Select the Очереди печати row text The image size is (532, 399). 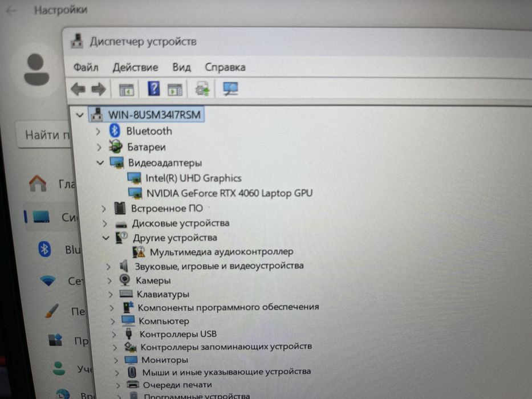point(177,385)
